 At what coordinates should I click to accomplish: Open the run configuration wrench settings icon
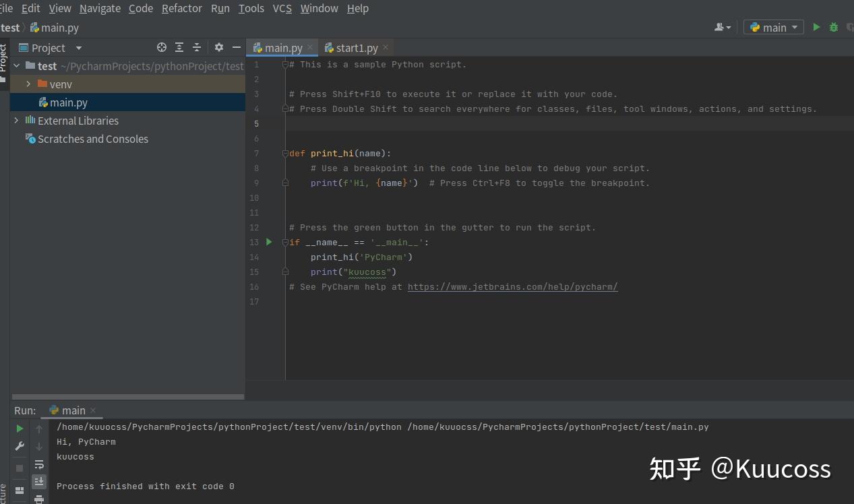(x=19, y=446)
